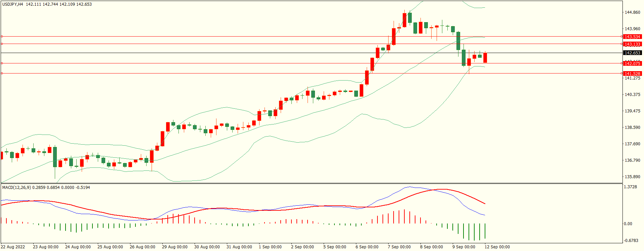Click the 2 Sep 00:00 date label
Screen dimensions: 644x251
click(x=303, y=247)
